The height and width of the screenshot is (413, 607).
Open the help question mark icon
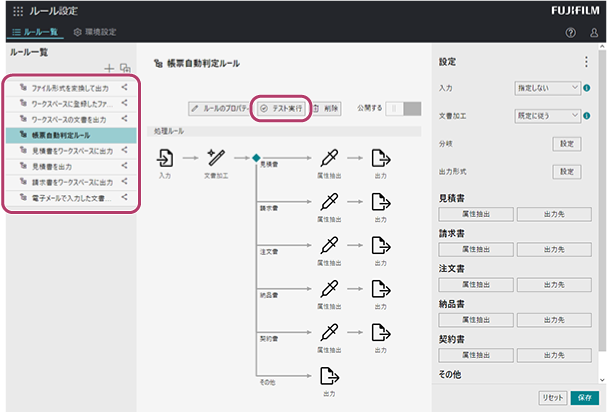point(570,33)
